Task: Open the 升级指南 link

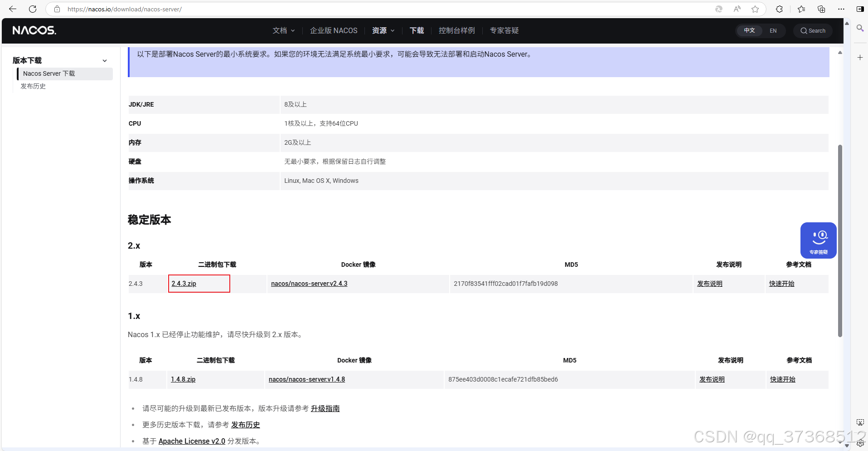Action: pos(325,408)
